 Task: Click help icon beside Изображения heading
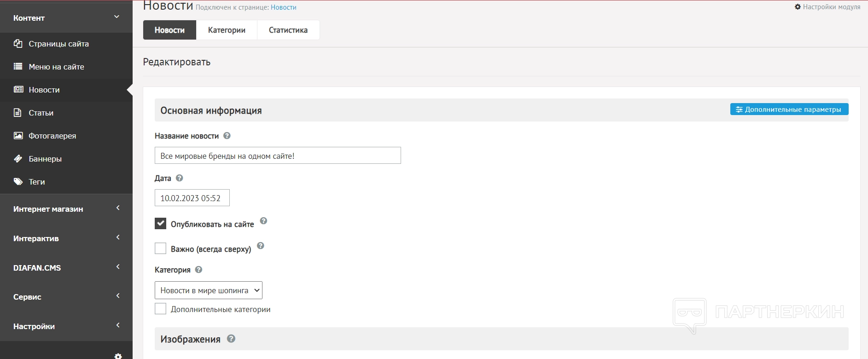click(x=231, y=339)
